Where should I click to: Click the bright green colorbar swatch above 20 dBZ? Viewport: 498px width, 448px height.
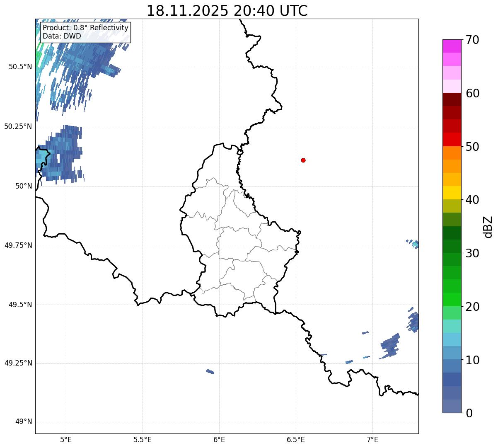tap(452, 299)
